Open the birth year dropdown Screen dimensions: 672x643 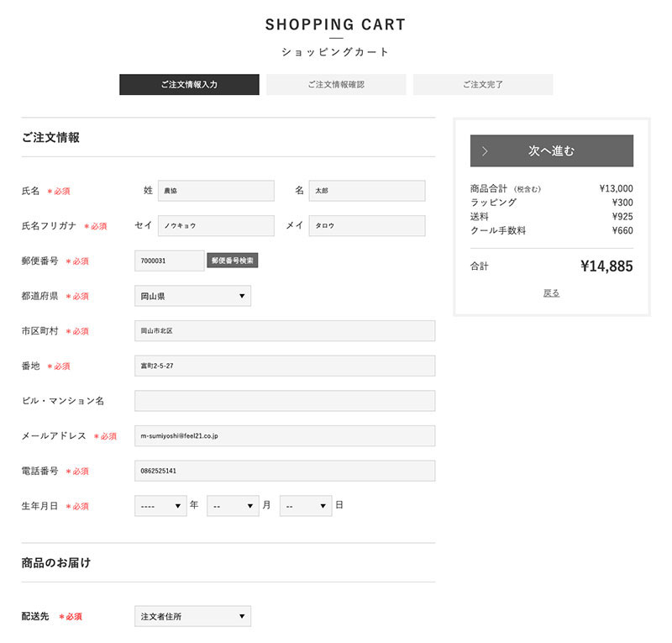[x=160, y=506]
